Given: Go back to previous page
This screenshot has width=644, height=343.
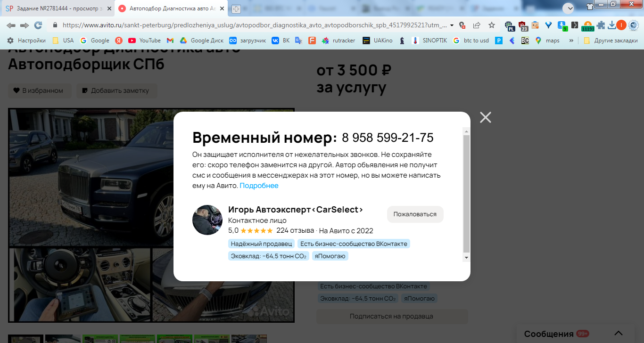Looking at the screenshot, I should pyautogui.click(x=11, y=25).
